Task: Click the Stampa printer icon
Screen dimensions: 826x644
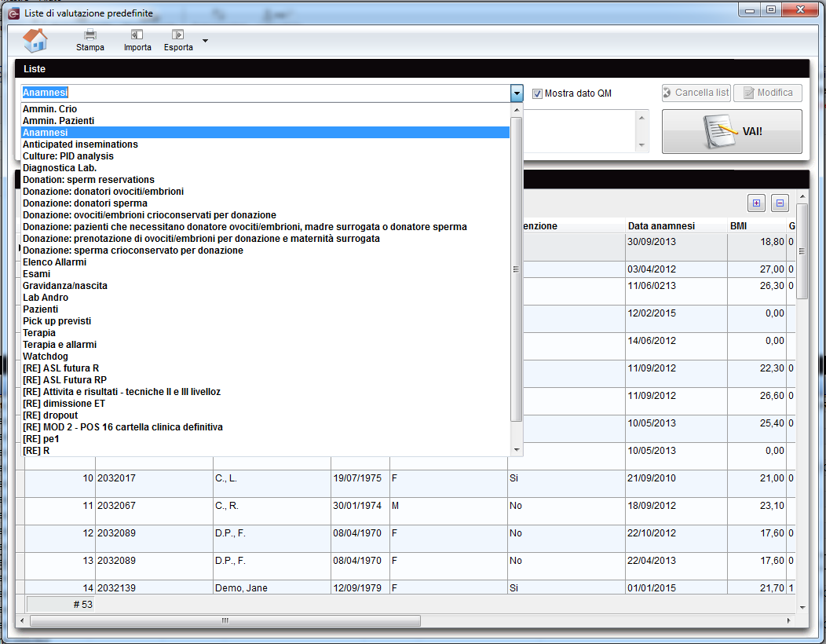Action: click(90, 35)
